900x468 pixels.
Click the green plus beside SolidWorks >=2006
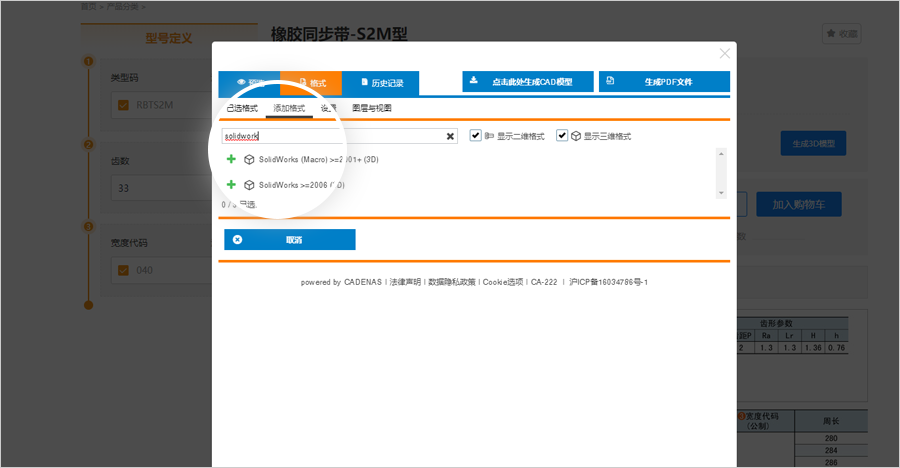232,185
